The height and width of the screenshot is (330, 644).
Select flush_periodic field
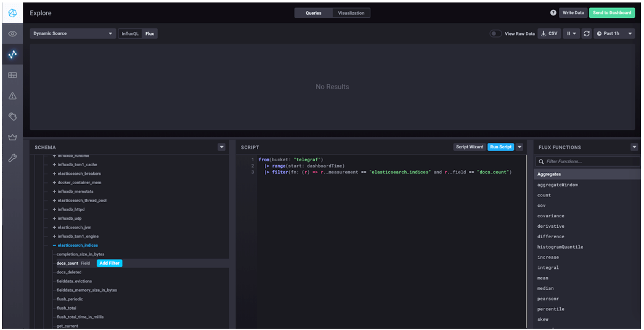(x=70, y=299)
